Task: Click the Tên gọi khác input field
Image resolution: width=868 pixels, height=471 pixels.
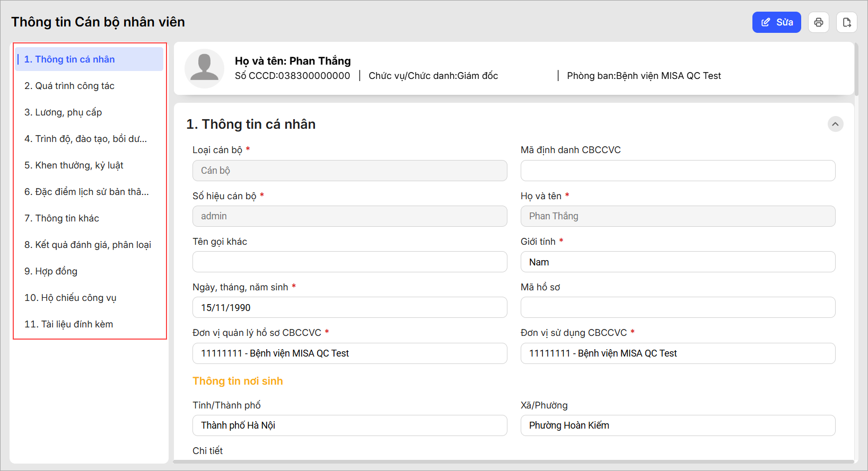Action: tap(349, 262)
